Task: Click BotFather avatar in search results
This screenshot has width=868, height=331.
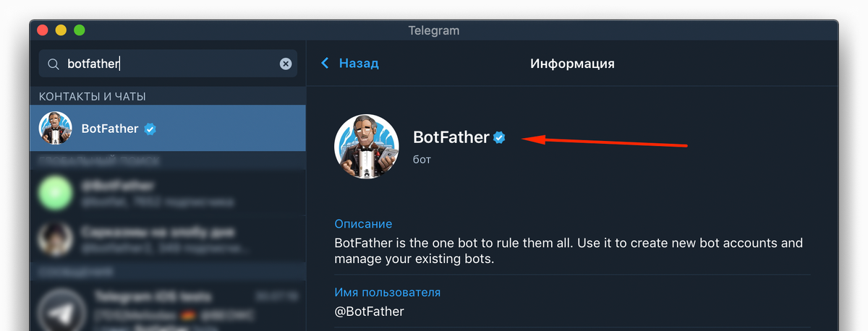Action: click(55, 129)
